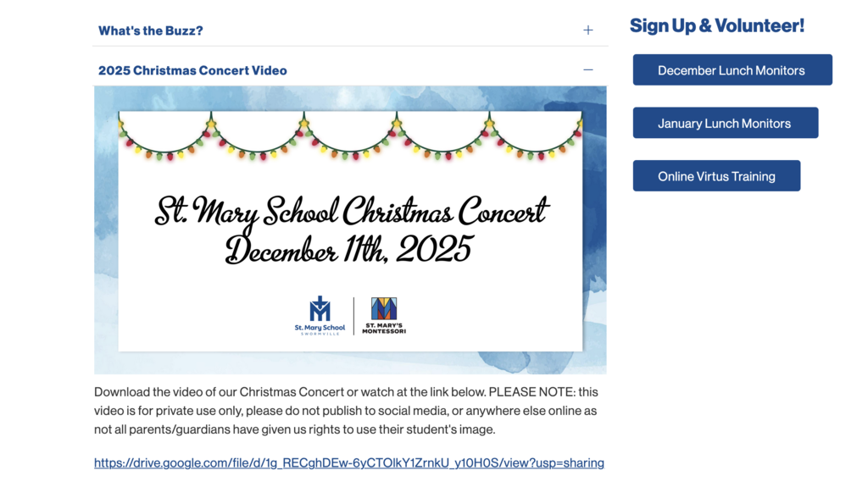Click the "December 11th, 2025" date text
Viewport: 868px width, 487px height.
348,249
